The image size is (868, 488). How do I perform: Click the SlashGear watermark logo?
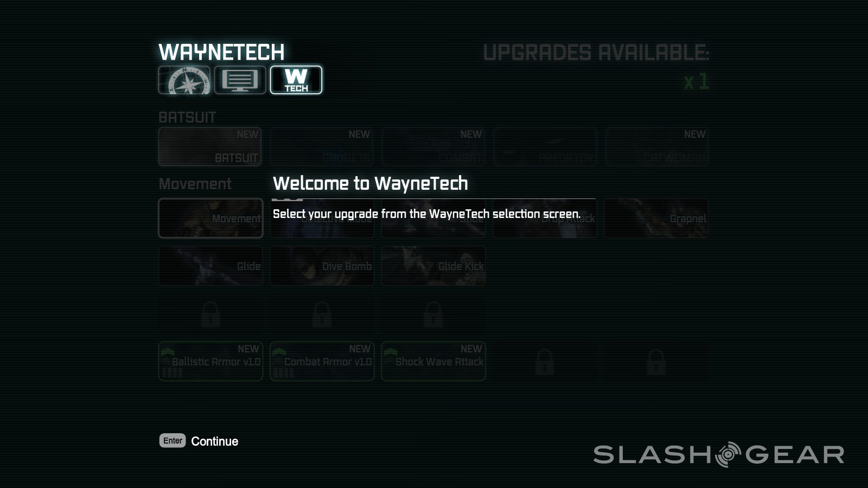(719, 454)
